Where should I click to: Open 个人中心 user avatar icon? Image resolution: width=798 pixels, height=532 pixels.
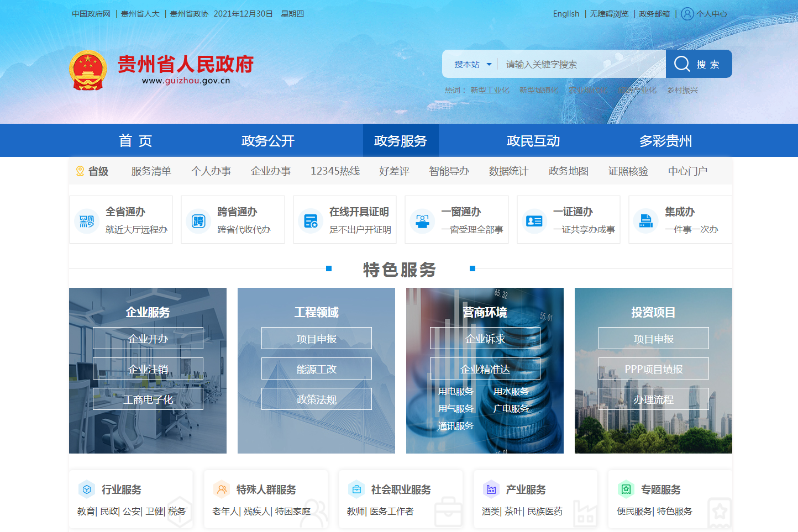tap(687, 14)
